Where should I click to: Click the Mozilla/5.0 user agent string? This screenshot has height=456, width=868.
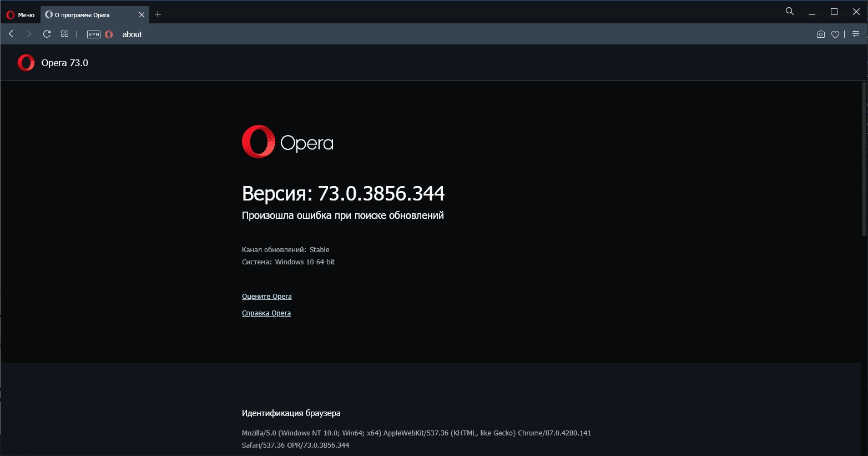point(416,439)
